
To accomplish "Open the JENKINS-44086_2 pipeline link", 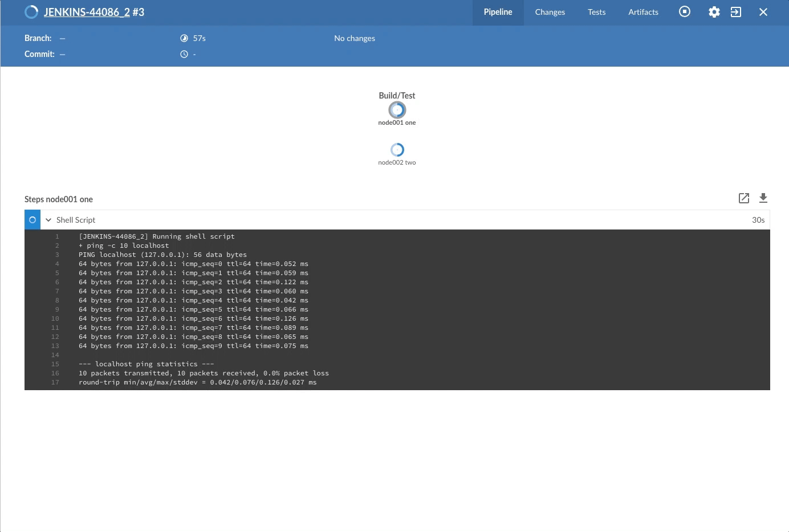I will click(87, 12).
